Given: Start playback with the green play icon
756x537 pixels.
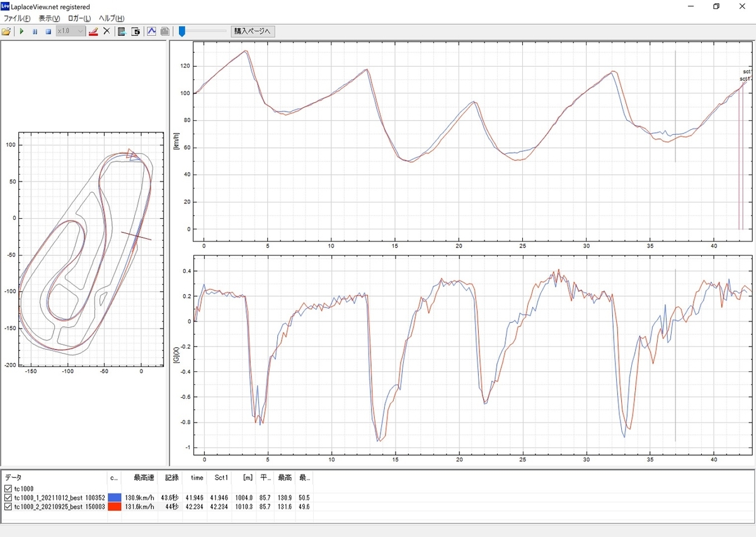Looking at the screenshot, I should [x=21, y=31].
